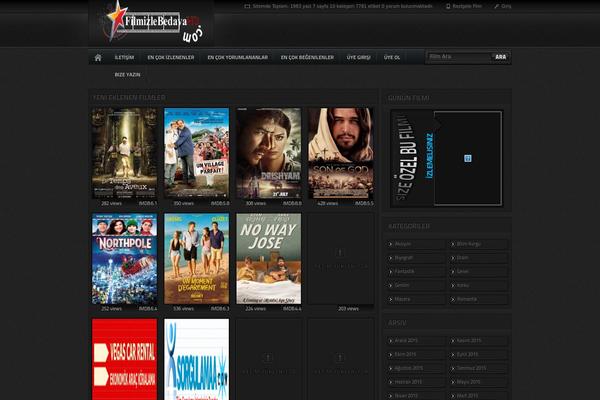Open Drishyam movie poster
600x400 pixels.
point(269,153)
